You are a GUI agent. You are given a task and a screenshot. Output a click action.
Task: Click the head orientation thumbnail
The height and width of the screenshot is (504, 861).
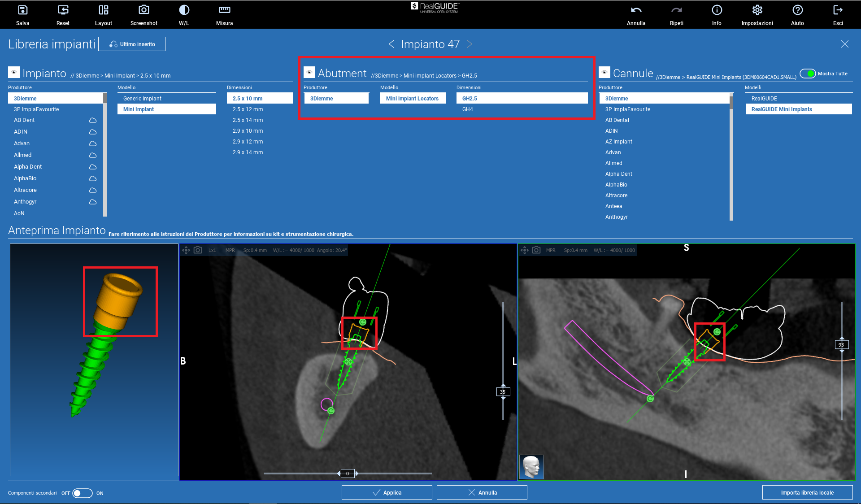[x=531, y=467]
